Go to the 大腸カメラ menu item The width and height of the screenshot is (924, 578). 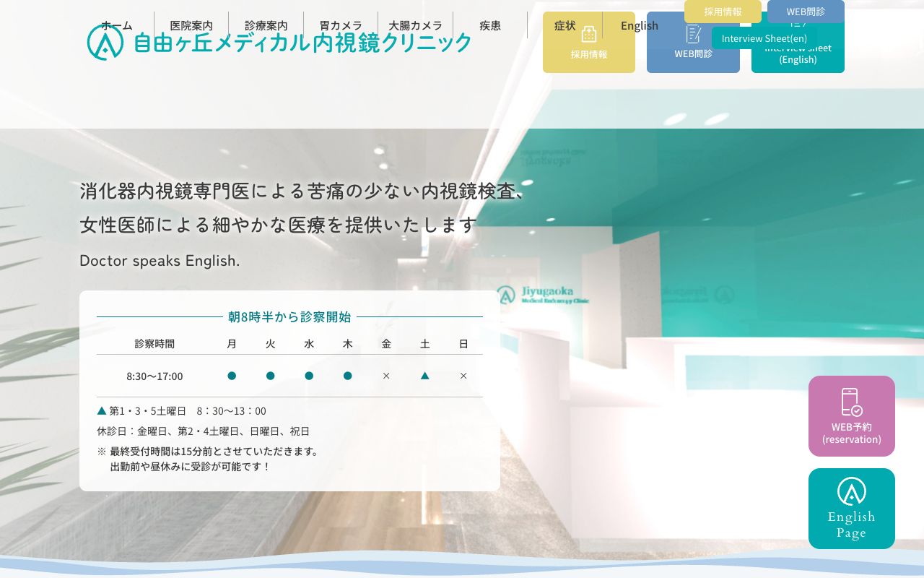coord(415,25)
